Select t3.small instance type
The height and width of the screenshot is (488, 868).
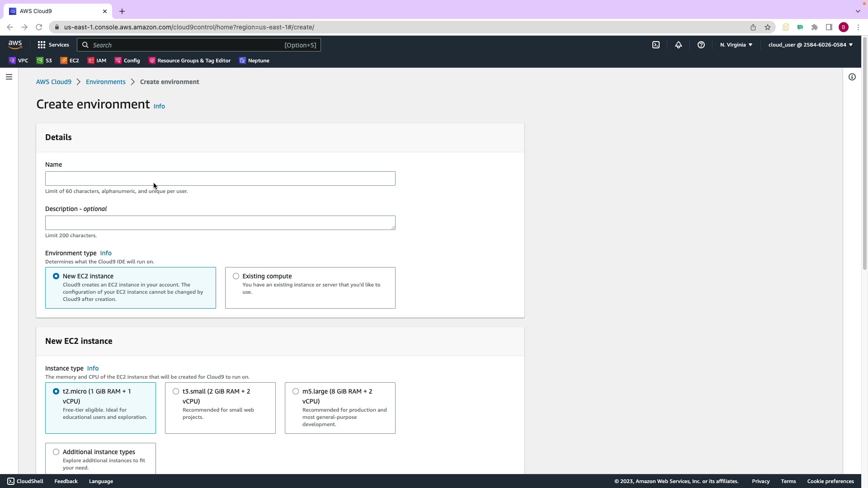point(176,391)
